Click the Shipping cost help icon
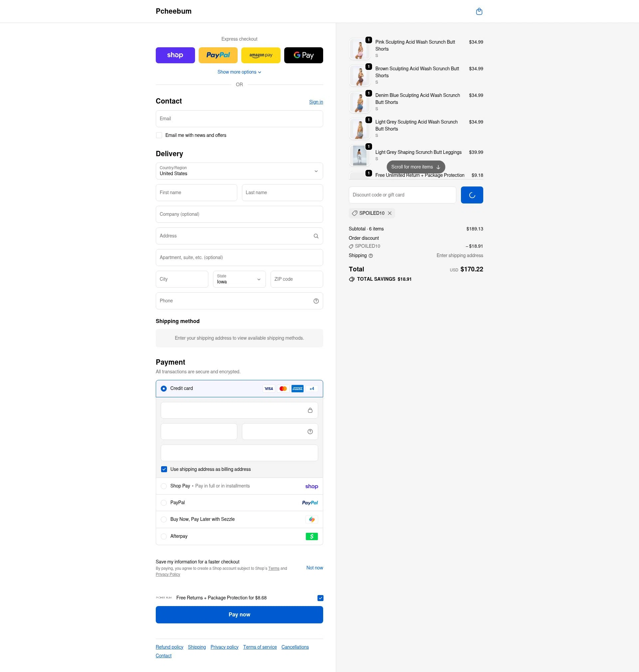 [370, 255]
